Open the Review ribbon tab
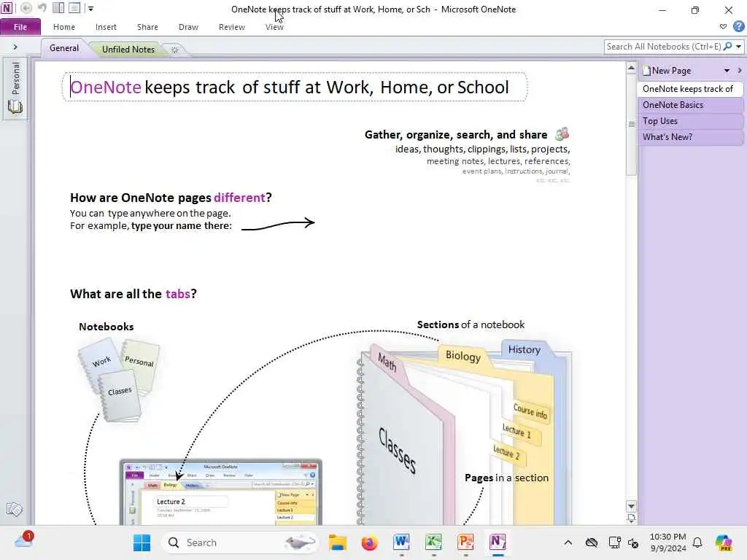The height and width of the screenshot is (560, 747). [x=231, y=27]
